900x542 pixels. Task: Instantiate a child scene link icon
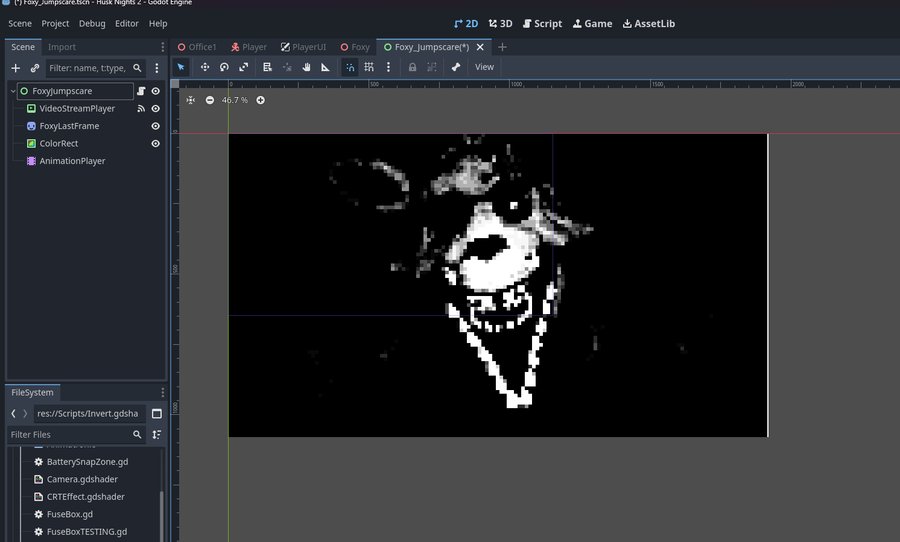[x=34, y=68]
